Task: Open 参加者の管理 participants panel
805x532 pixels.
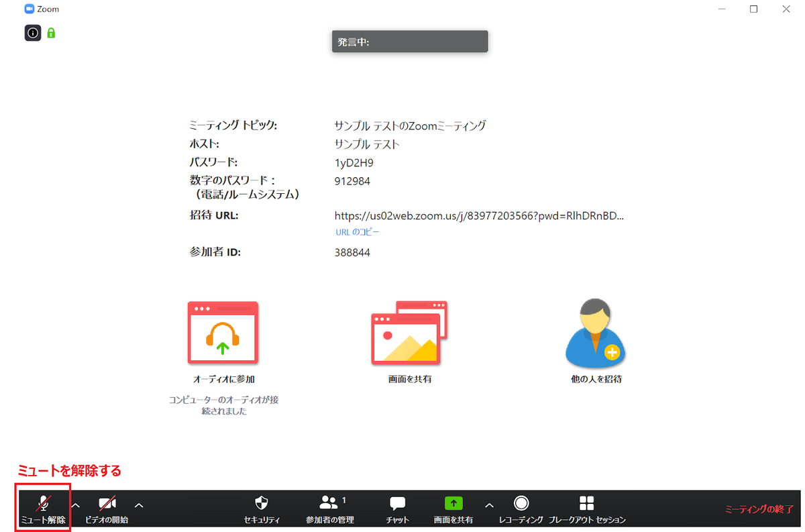Action: click(329, 509)
